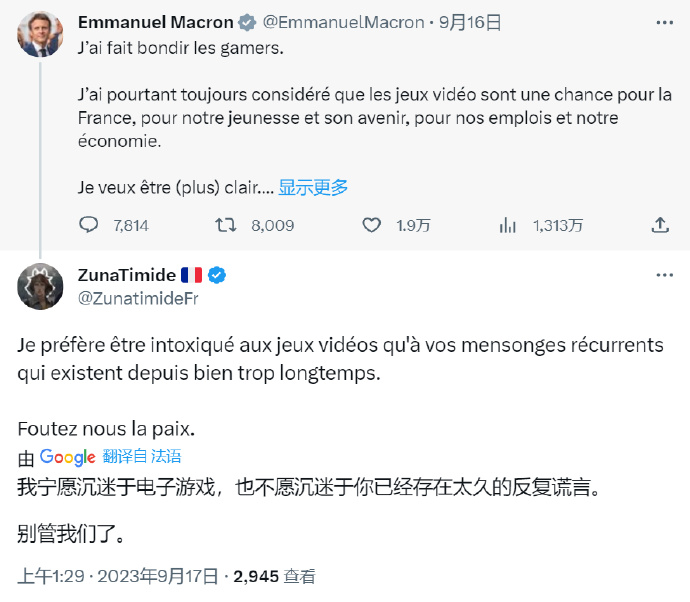
Task: Click the Emmanuel Macron display name
Action: [x=155, y=22]
